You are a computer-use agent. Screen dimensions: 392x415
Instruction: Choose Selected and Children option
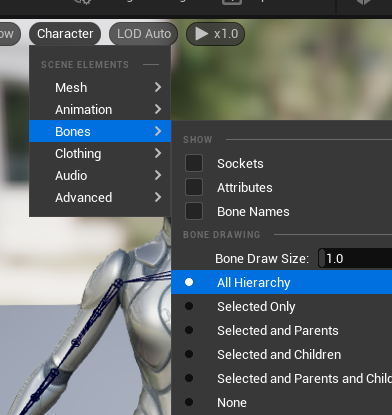click(282, 354)
